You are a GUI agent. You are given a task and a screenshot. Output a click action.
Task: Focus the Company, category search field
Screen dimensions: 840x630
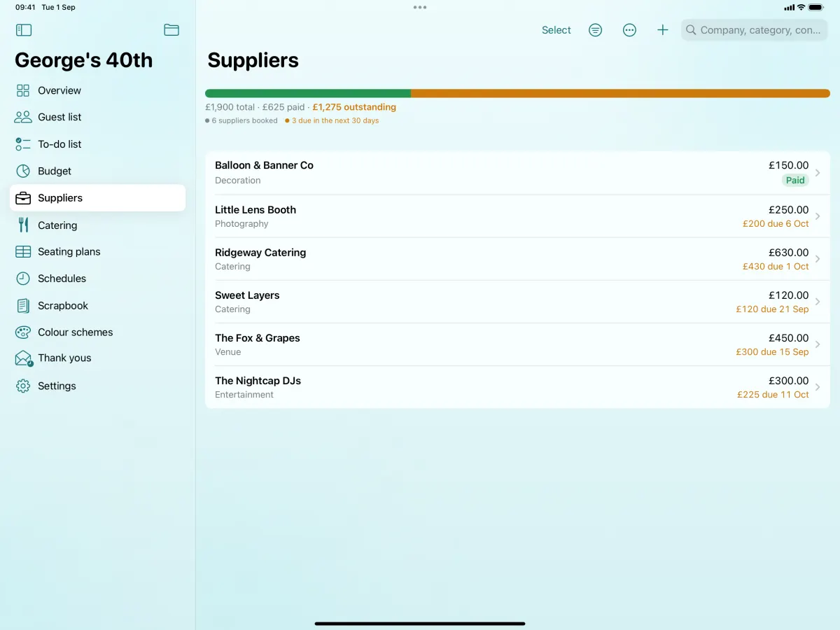[x=755, y=30]
